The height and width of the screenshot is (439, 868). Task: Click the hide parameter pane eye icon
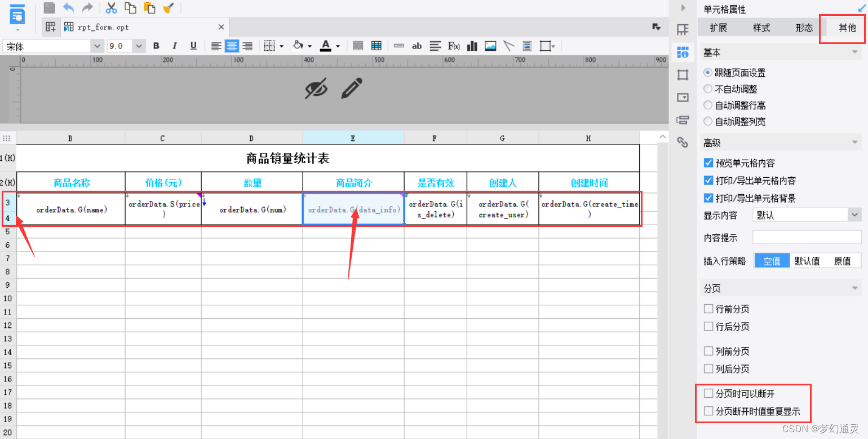click(316, 89)
